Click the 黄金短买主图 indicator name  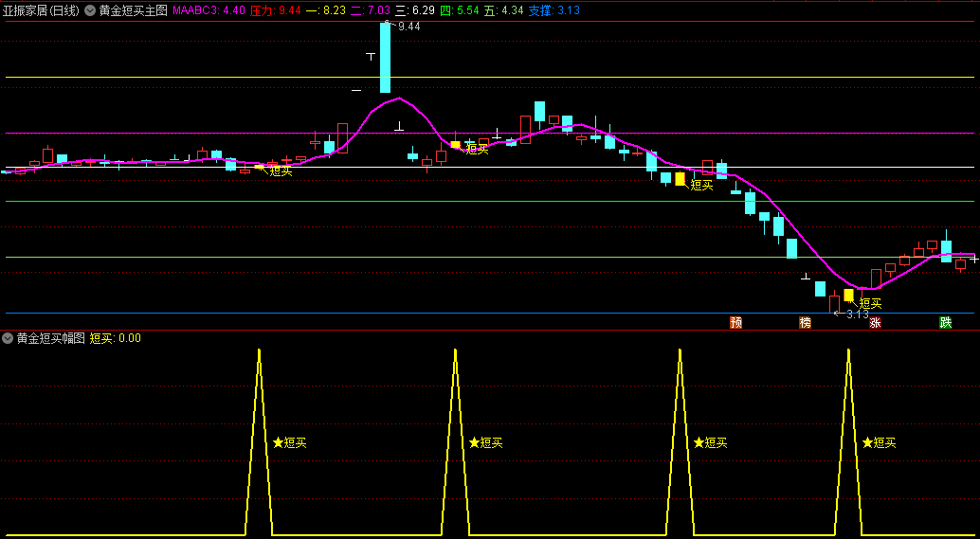tap(133, 10)
